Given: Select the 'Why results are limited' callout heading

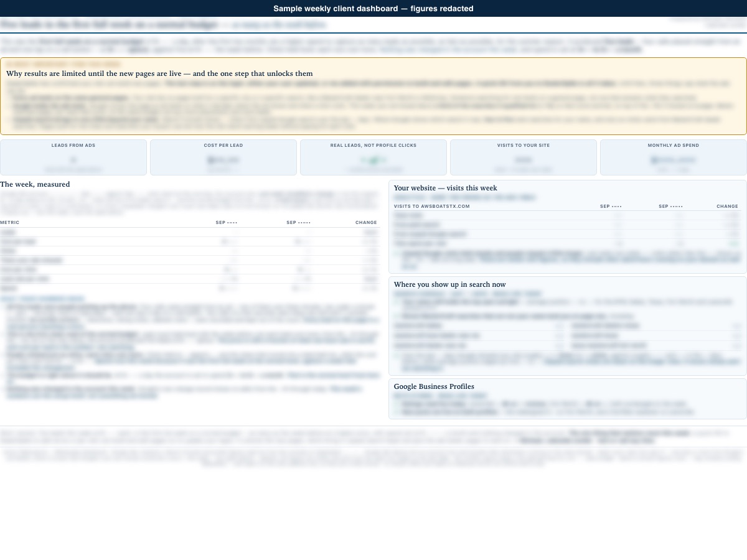Looking at the screenshot, I should (x=159, y=73).
